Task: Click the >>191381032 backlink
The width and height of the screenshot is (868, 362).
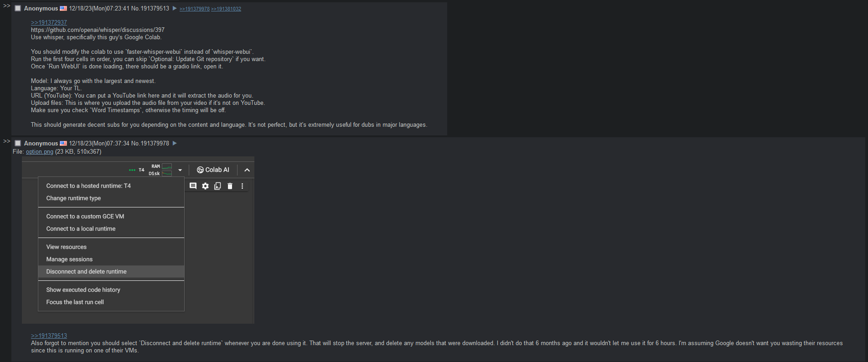Action: [226, 9]
